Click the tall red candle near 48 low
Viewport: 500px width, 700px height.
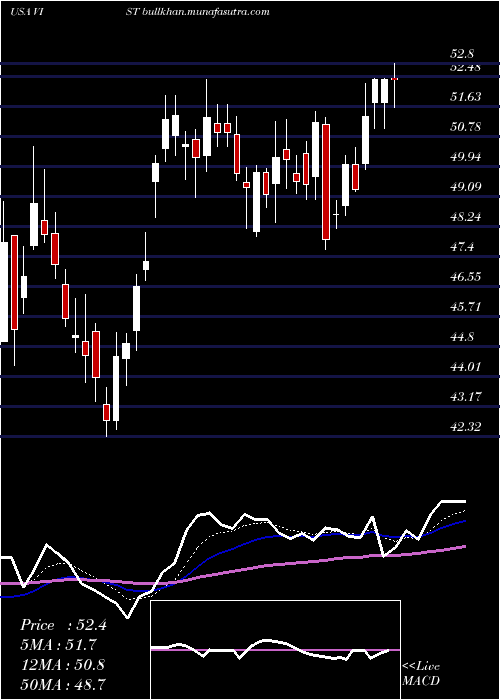[x=326, y=182]
